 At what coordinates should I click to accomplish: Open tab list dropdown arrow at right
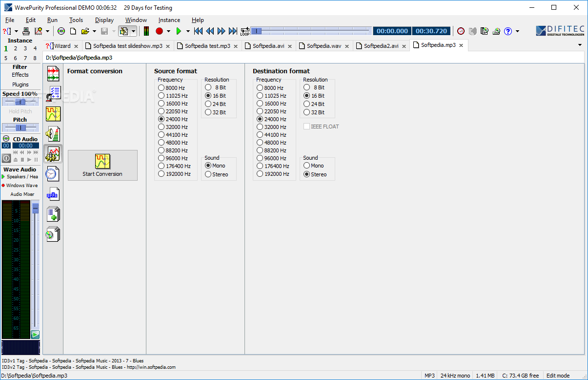point(580,45)
